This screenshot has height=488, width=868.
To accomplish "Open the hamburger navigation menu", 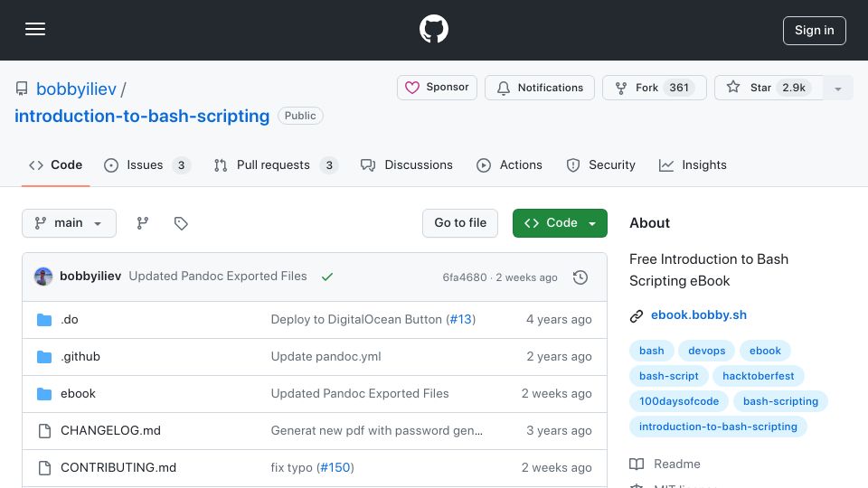I will pyautogui.click(x=35, y=29).
